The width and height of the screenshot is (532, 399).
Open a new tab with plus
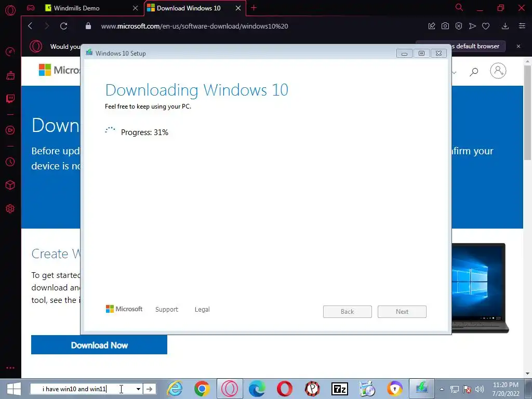click(254, 8)
